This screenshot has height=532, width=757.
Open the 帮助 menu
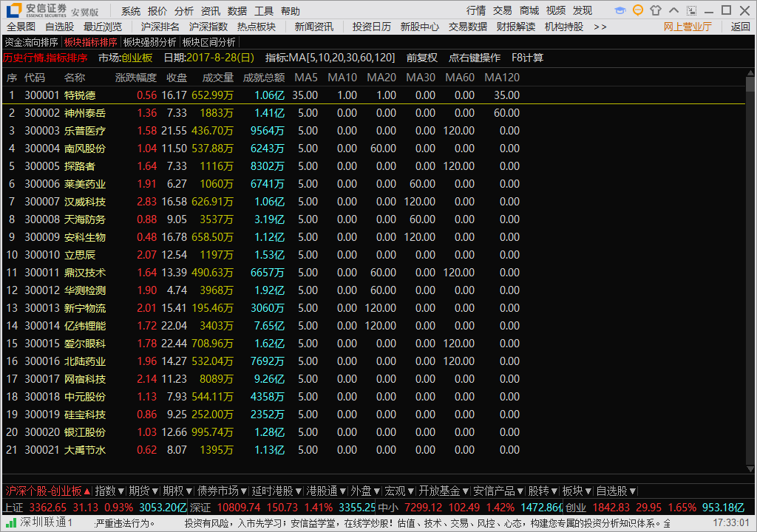coord(290,10)
